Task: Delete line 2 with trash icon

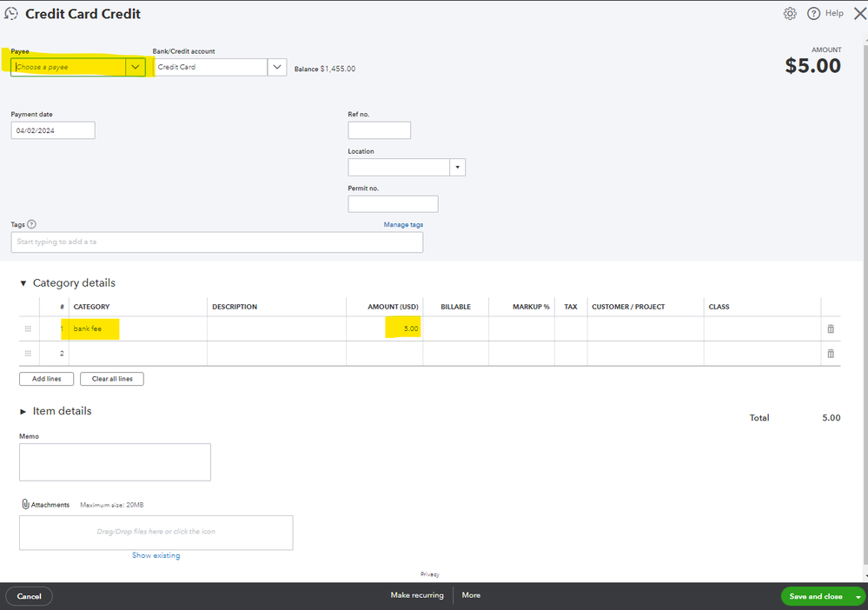Action: tap(831, 353)
